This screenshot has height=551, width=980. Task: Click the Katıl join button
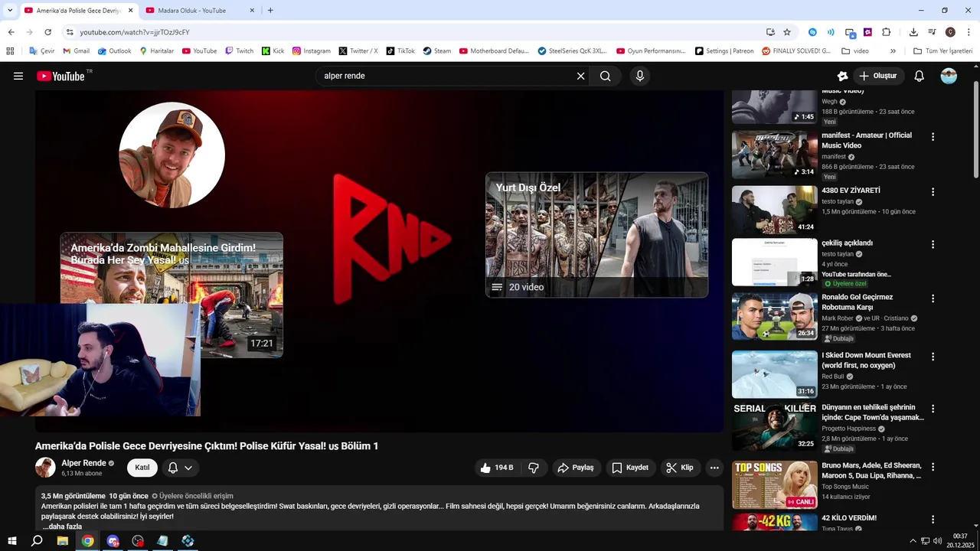[x=142, y=468]
